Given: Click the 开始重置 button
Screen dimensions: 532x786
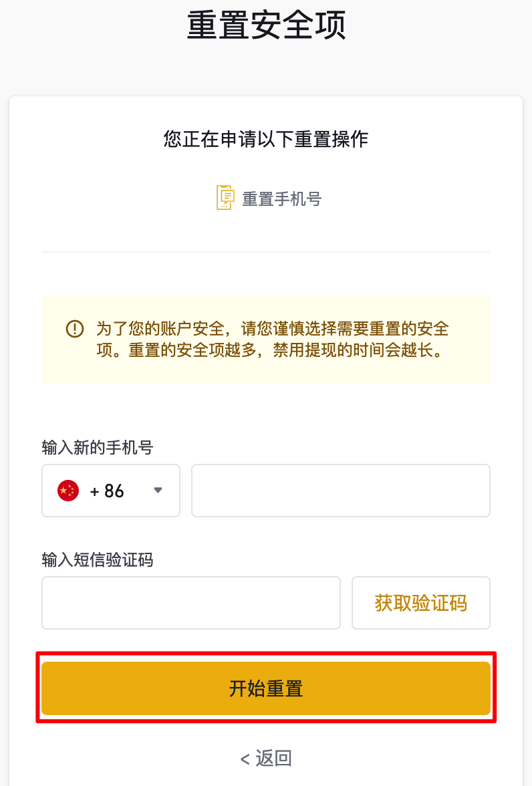Looking at the screenshot, I should tap(266, 688).
